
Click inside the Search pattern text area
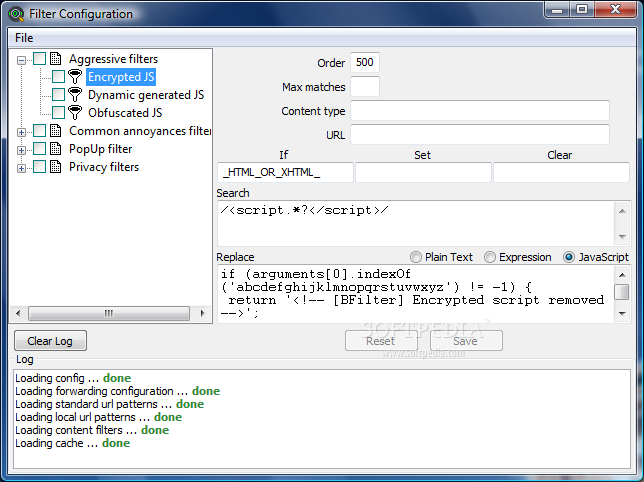[416, 224]
